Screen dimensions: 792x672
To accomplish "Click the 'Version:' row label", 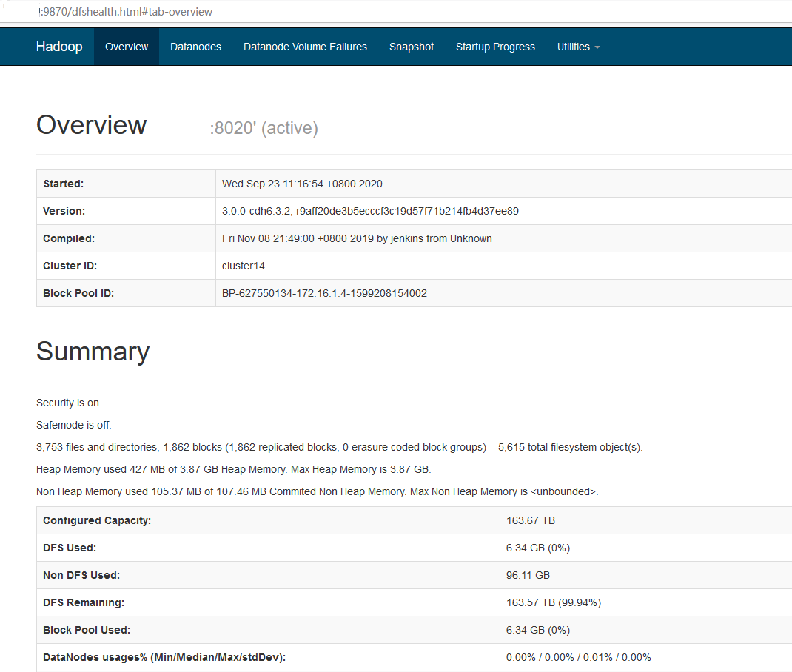I will point(64,211).
